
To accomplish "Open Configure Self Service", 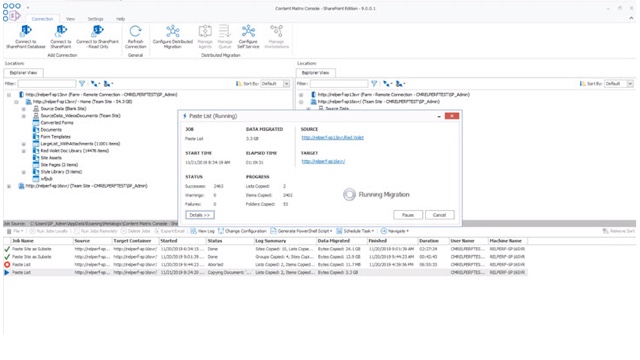I will click(248, 37).
